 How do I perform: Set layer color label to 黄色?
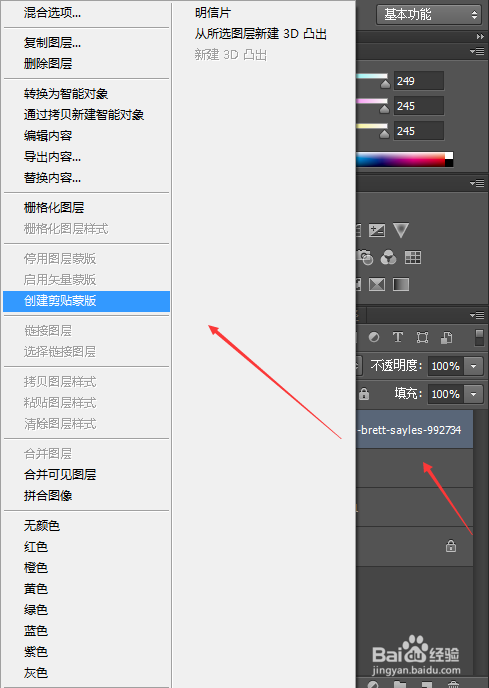click(x=36, y=588)
